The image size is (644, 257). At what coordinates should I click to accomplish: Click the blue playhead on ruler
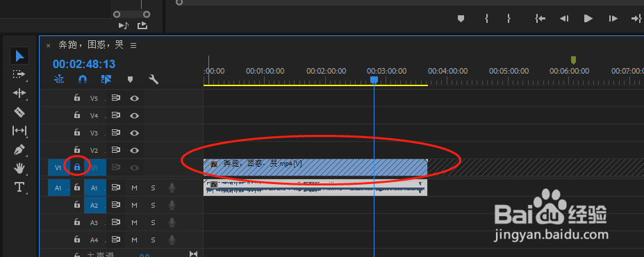374,80
